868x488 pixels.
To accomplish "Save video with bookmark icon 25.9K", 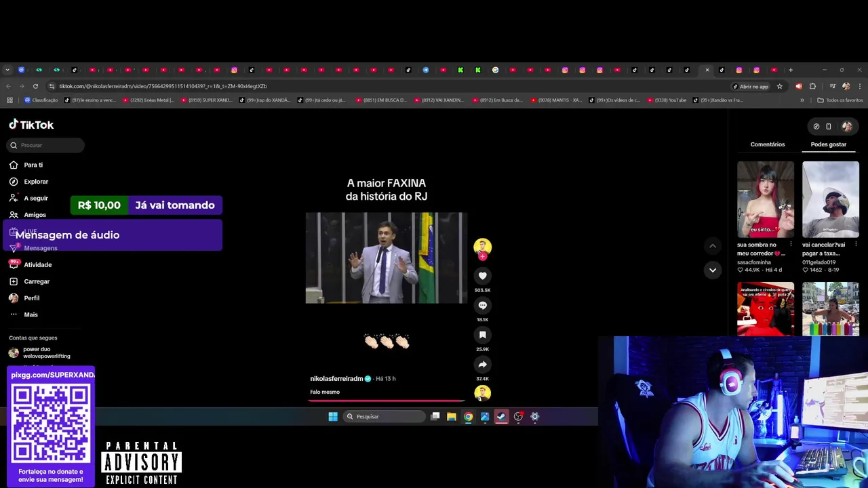I will (482, 335).
